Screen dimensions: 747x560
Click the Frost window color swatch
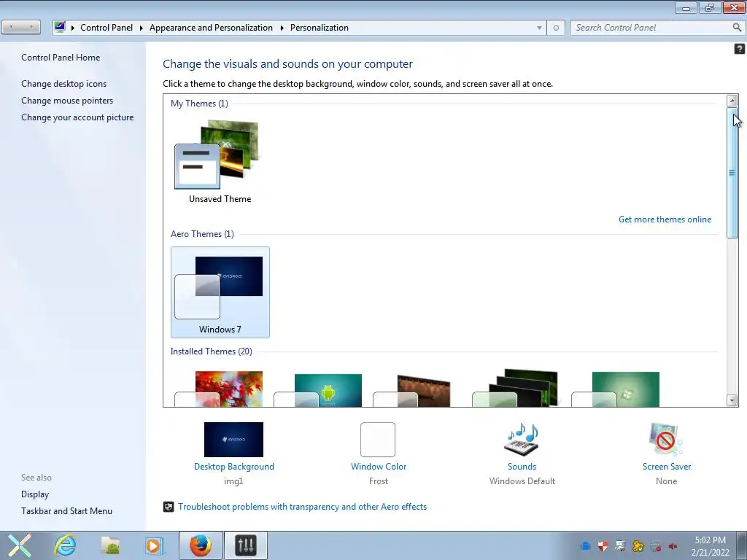pyautogui.click(x=378, y=440)
